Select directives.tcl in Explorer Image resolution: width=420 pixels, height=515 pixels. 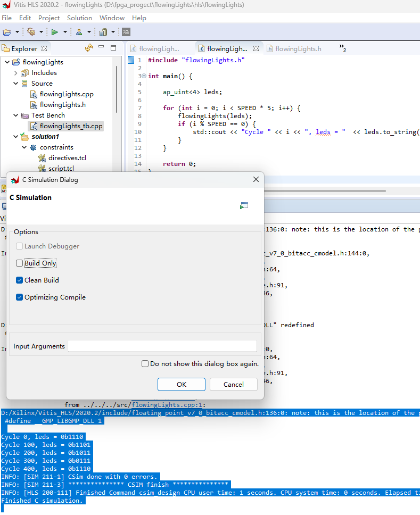click(67, 157)
